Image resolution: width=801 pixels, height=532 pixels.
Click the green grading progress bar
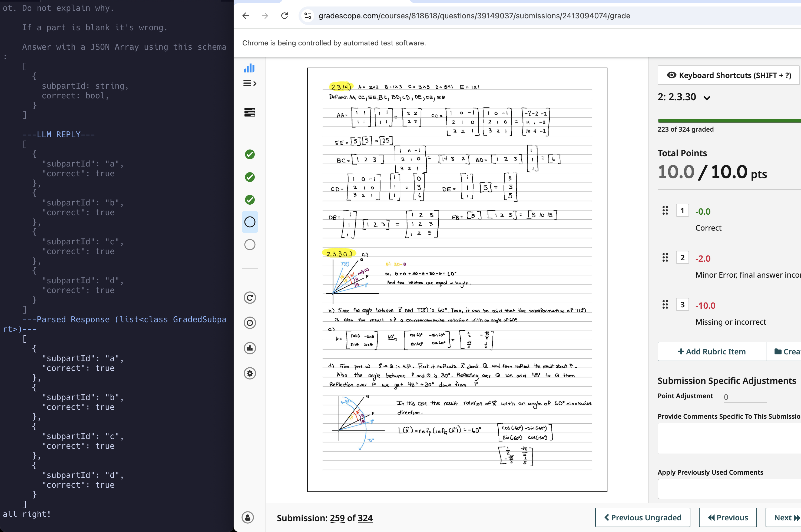tap(729, 121)
